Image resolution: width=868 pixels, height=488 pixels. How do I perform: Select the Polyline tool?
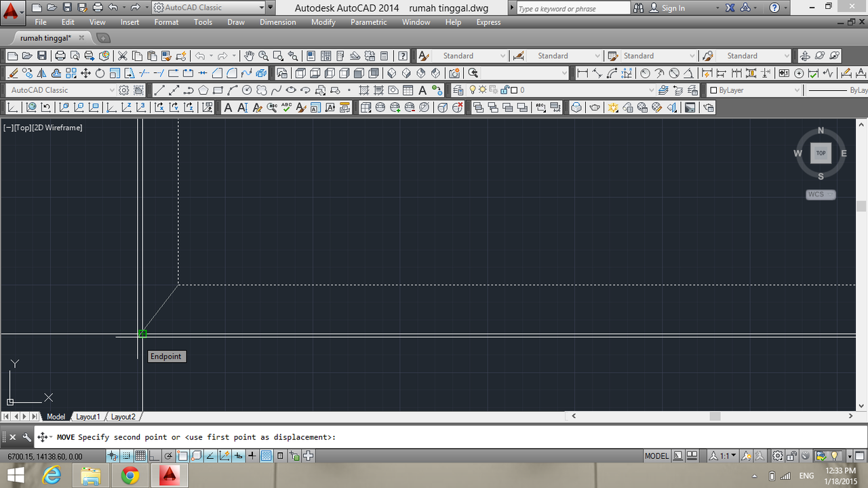pos(189,90)
